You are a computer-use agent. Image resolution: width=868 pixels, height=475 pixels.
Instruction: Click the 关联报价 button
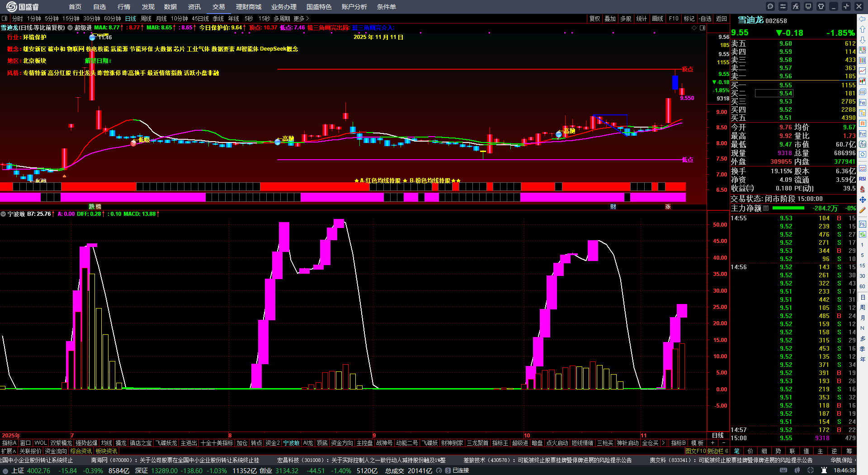[30, 451]
